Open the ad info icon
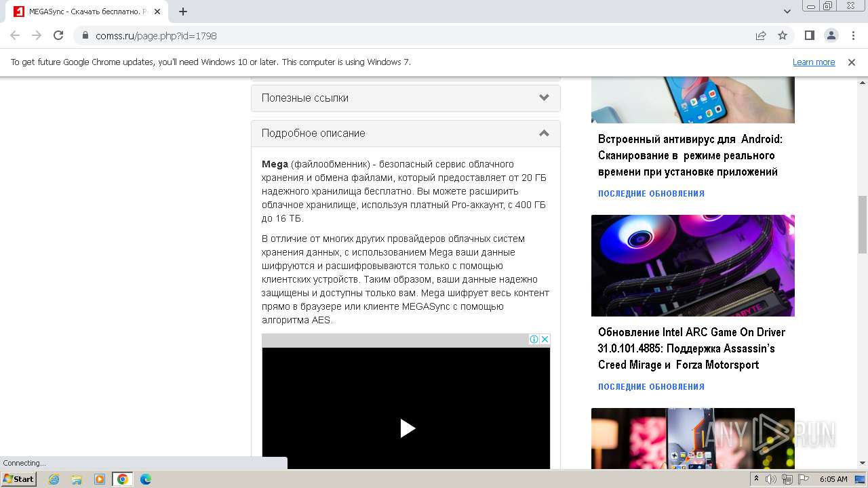This screenshot has width=868, height=488. tap(534, 340)
